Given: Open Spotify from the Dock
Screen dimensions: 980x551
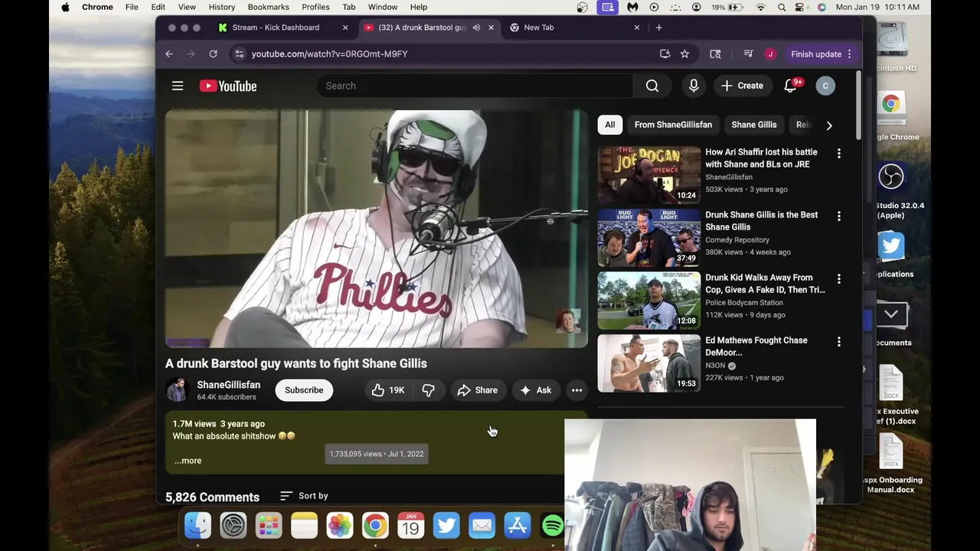Looking at the screenshot, I should 552,526.
